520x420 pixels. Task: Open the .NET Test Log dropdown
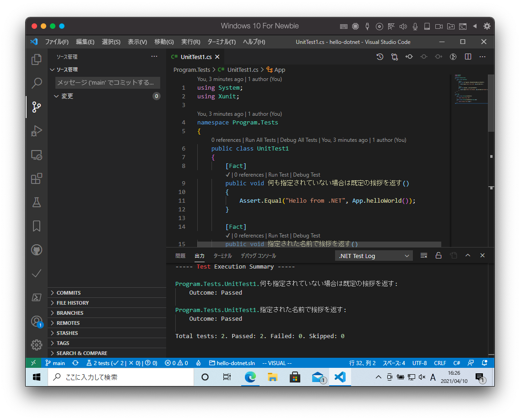(374, 256)
